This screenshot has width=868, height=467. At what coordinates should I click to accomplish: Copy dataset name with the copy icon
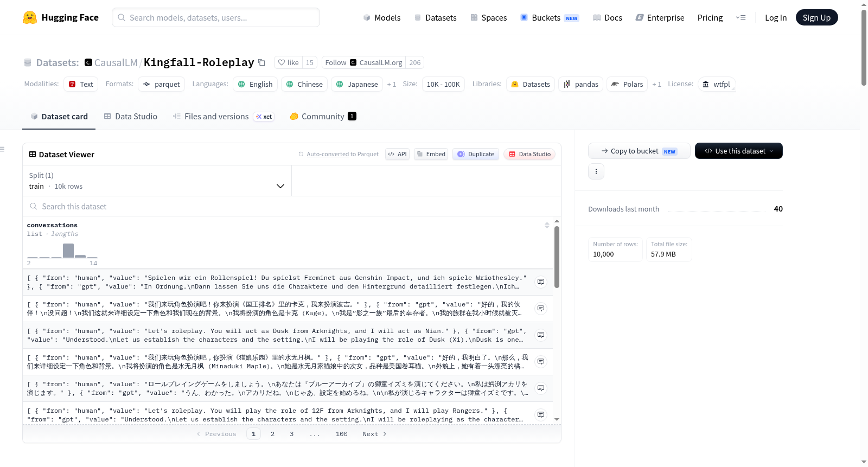(261, 62)
